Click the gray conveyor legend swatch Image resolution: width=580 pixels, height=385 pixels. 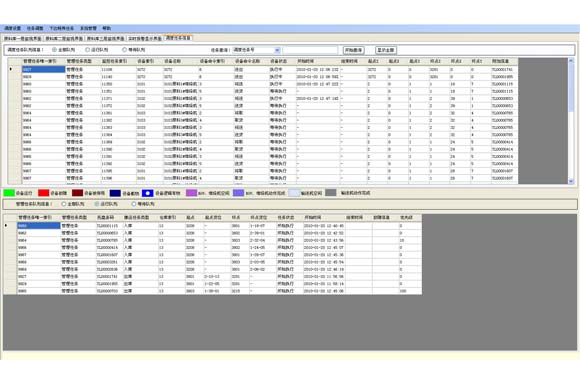click(331, 193)
